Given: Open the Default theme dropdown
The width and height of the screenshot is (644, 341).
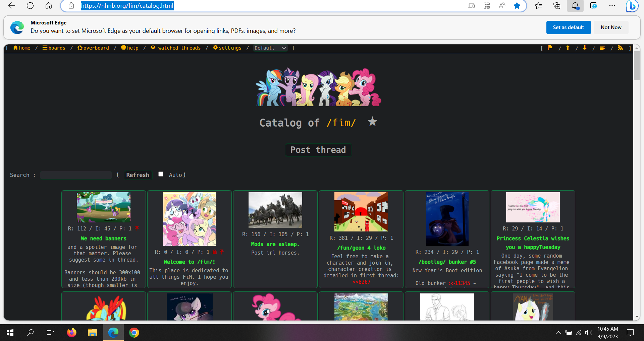Looking at the screenshot, I should point(270,48).
